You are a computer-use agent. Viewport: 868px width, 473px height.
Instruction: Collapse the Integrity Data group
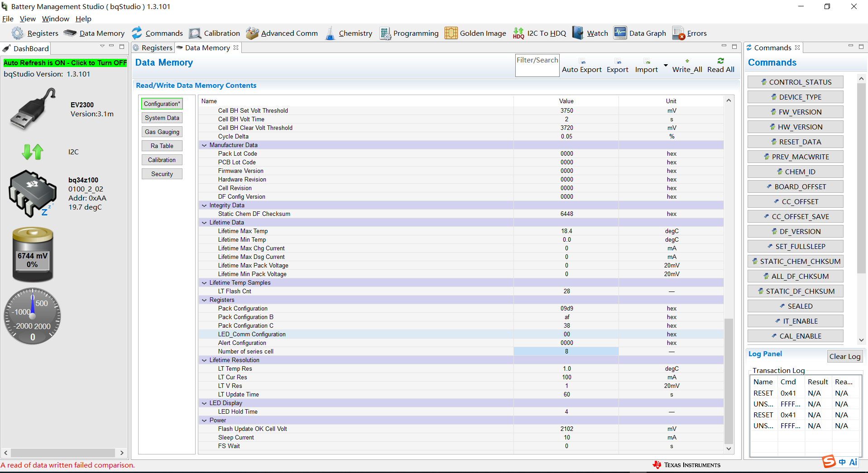pos(204,205)
